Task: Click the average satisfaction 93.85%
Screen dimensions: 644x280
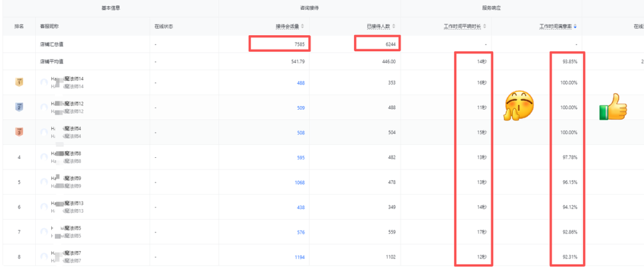Action: (570, 61)
